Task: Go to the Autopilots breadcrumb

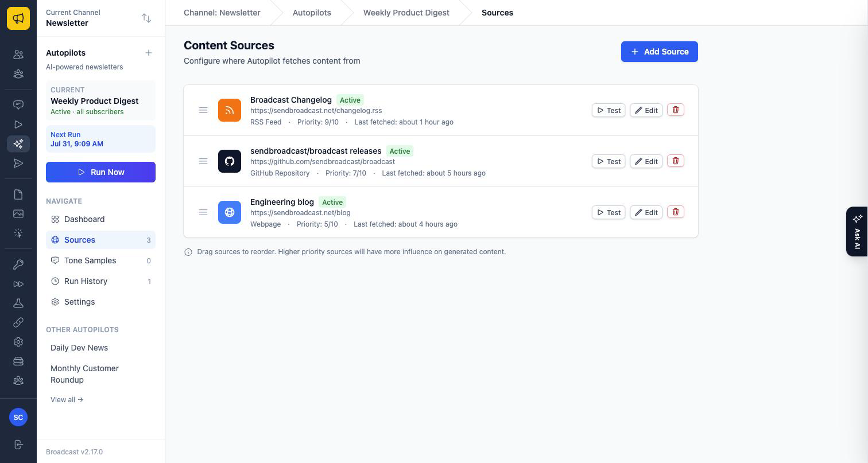Action: click(x=312, y=13)
